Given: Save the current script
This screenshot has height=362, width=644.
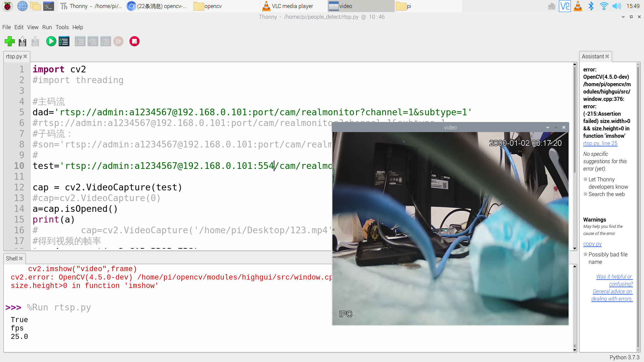Looking at the screenshot, I should coord(35,41).
